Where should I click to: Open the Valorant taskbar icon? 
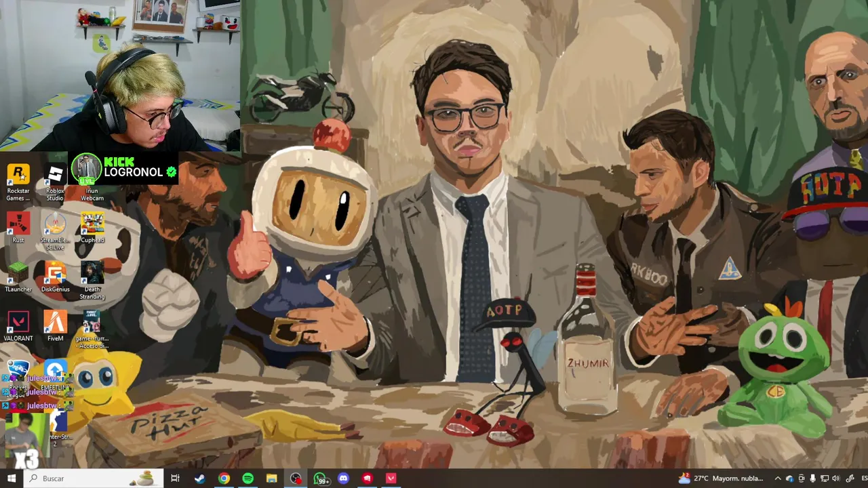pos(391,479)
